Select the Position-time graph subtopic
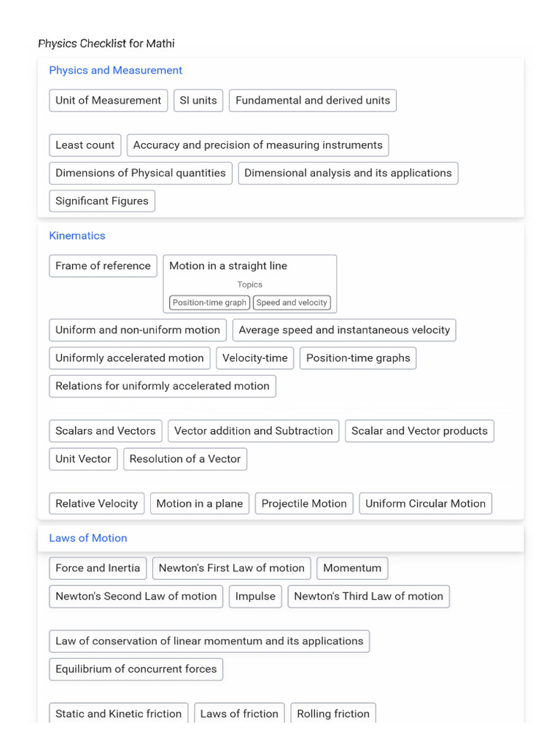Viewport: 560px width, 747px height. 209,303
